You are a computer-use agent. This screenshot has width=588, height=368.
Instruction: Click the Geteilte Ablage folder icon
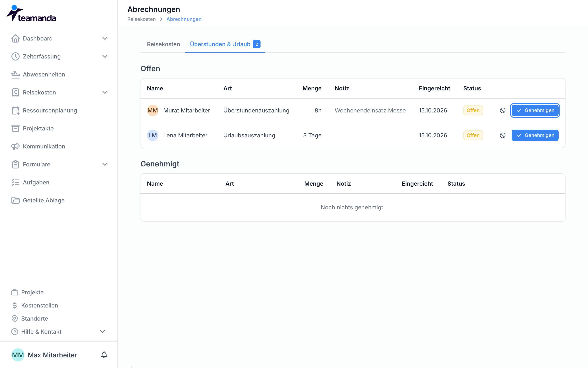click(x=15, y=201)
